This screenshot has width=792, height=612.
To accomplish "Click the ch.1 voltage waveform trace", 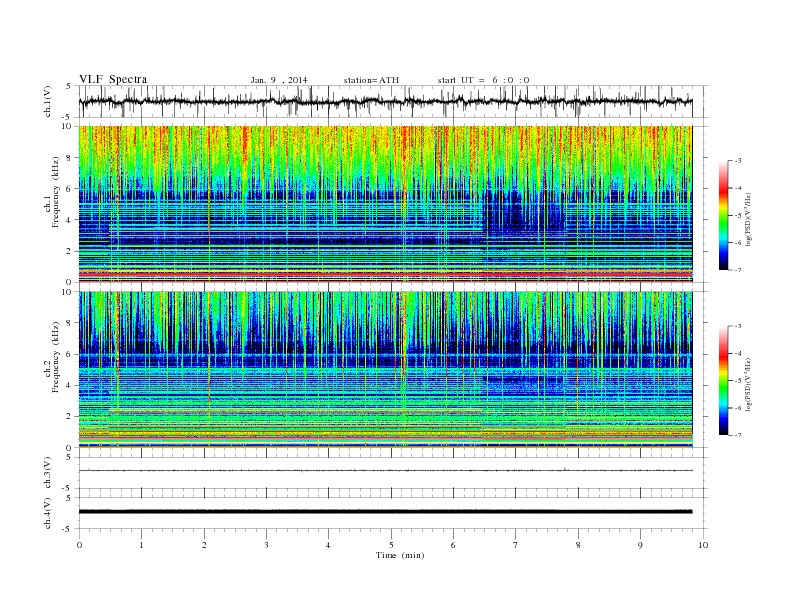I will (385, 101).
